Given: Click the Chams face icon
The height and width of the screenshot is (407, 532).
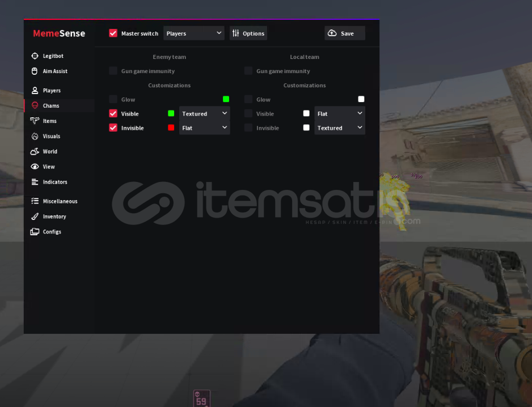Looking at the screenshot, I should tap(35, 105).
